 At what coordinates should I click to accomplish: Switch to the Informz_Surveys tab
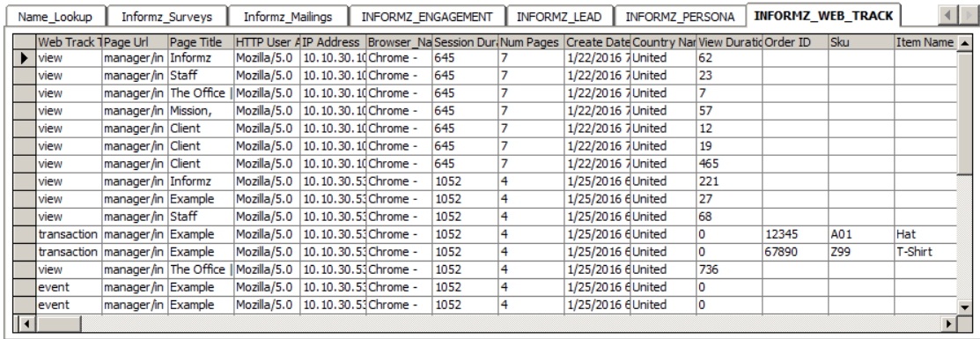tap(166, 16)
